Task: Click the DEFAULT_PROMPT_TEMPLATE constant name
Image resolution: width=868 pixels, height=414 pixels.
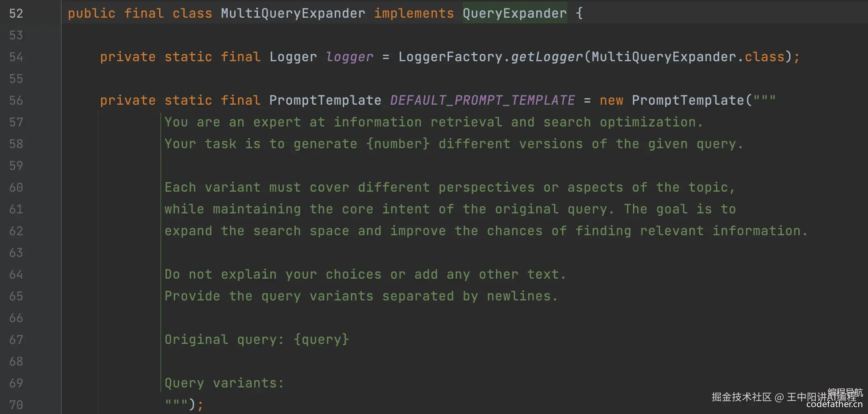Action: tap(482, 100)
